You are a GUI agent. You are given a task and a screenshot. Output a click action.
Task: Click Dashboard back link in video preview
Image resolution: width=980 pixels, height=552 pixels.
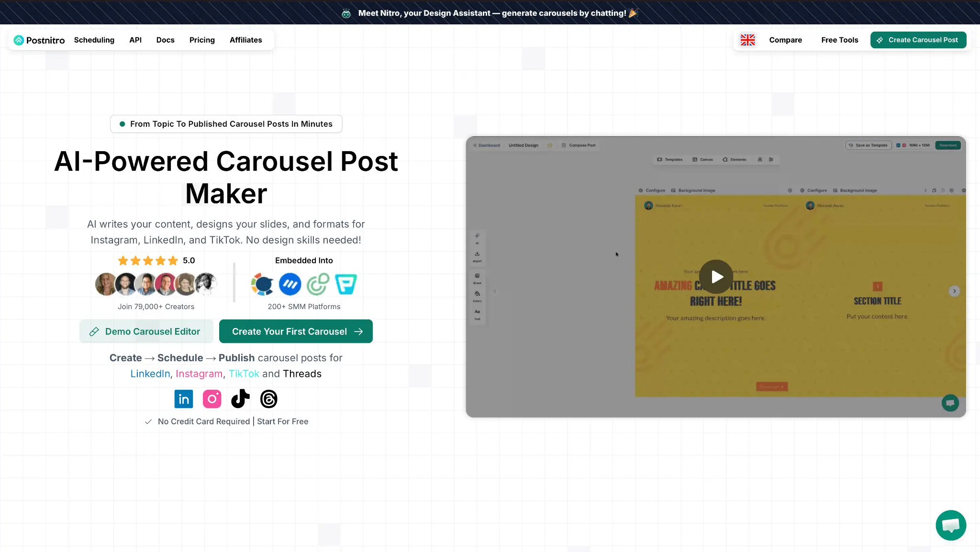pyautogui.click(x=487, y=145)
